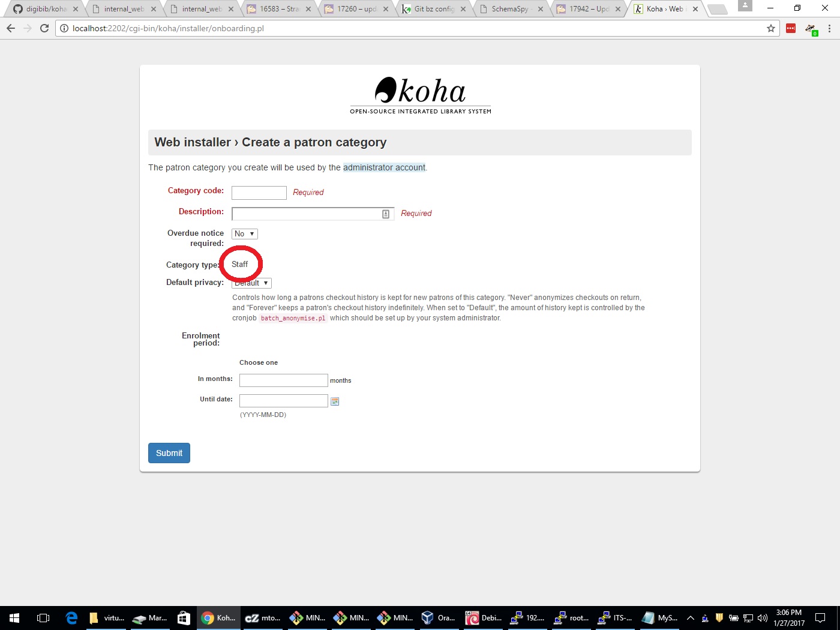Click the browser back arrow
The image size is (840, 630).
(x=11, y=28)
